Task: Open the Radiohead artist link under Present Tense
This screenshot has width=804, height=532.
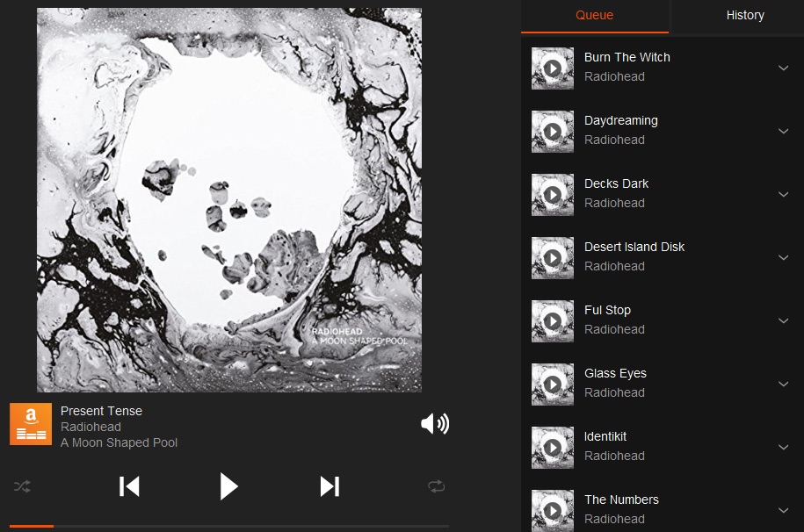Action: click(x=91, y=427)
